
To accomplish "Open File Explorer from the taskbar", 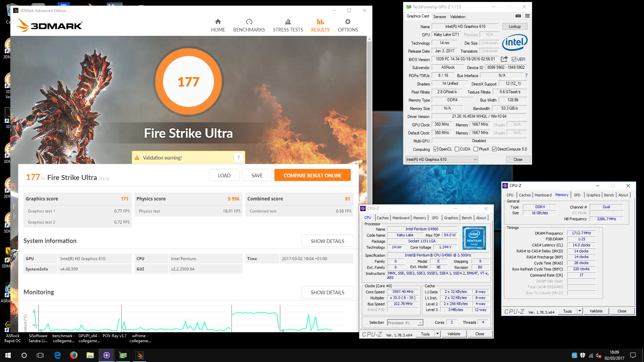I will tap(90, 355).
